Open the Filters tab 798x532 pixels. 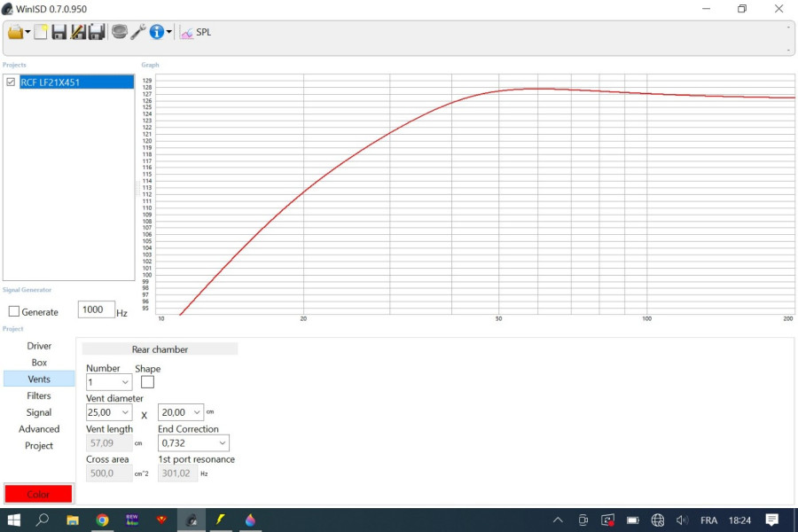coord(39,395)
